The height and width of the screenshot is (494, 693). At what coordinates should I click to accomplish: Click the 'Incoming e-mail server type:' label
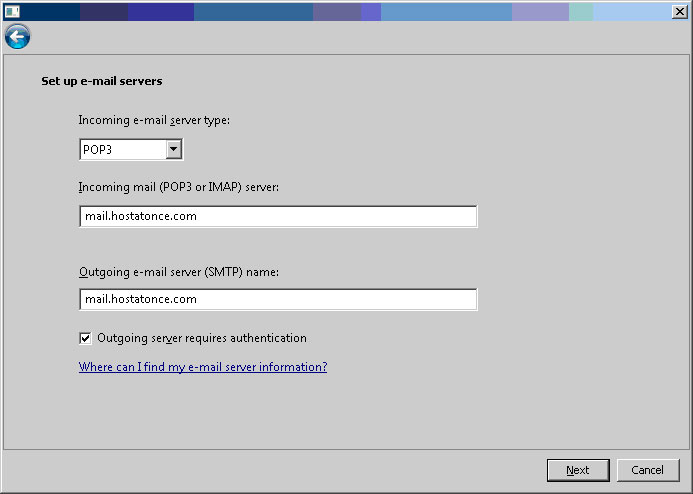click(x=154, y=120)
